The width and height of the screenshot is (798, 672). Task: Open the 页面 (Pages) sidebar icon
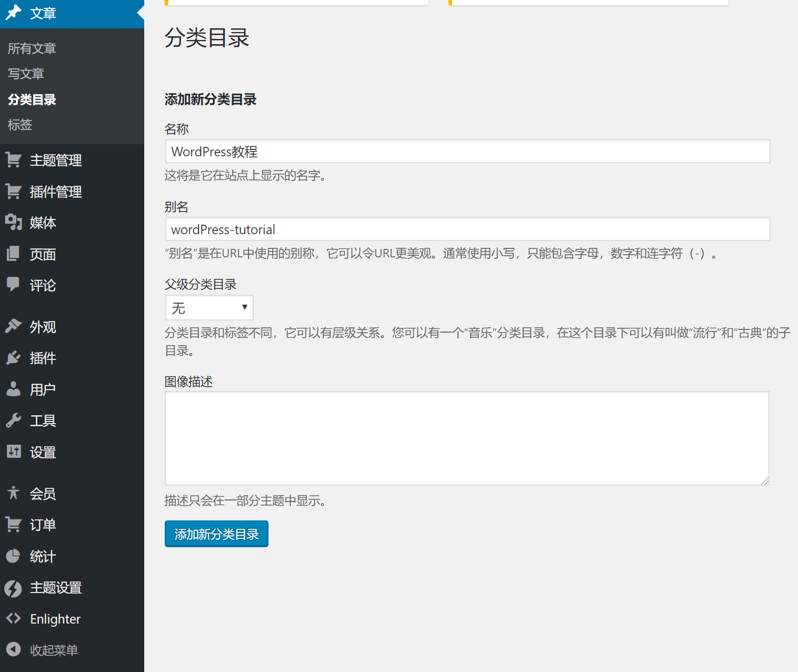[x=14, y=254]
